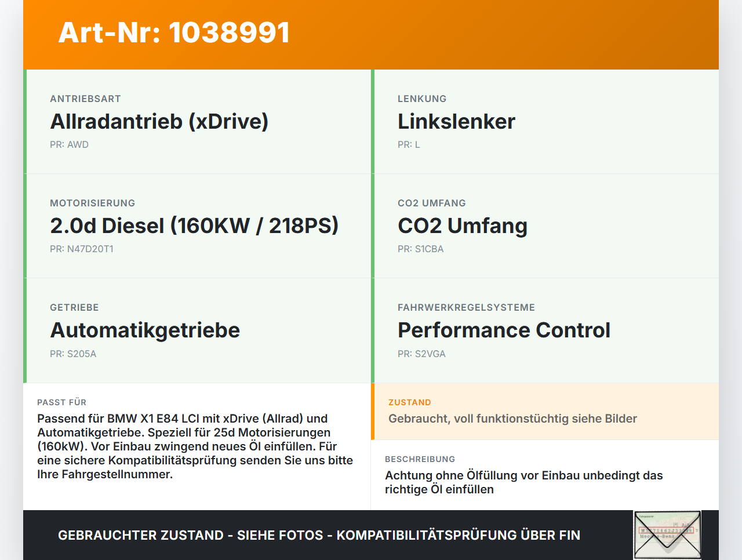Click the Art-Nr: 1038991 heading

pos(174,32)
